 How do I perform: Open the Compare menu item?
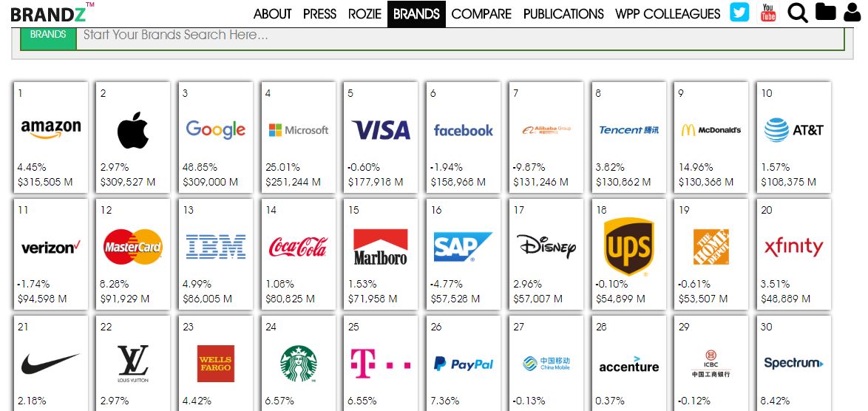(481, 14)
